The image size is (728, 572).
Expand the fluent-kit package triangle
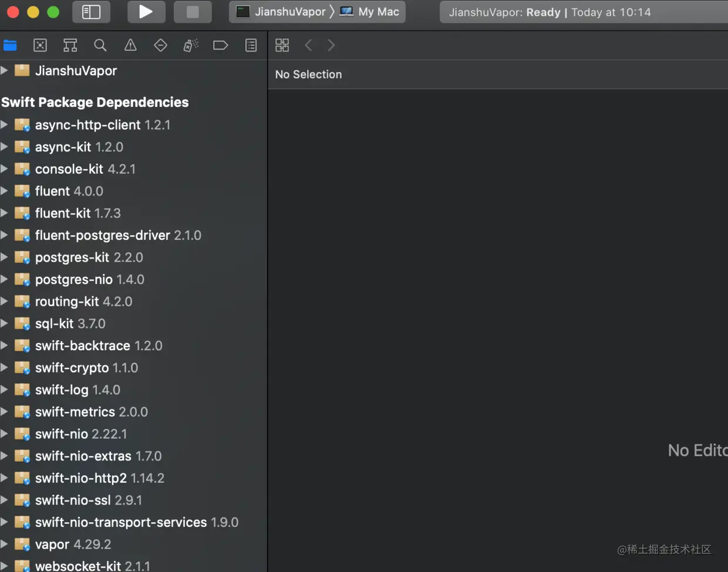click(x=4, y=213)
